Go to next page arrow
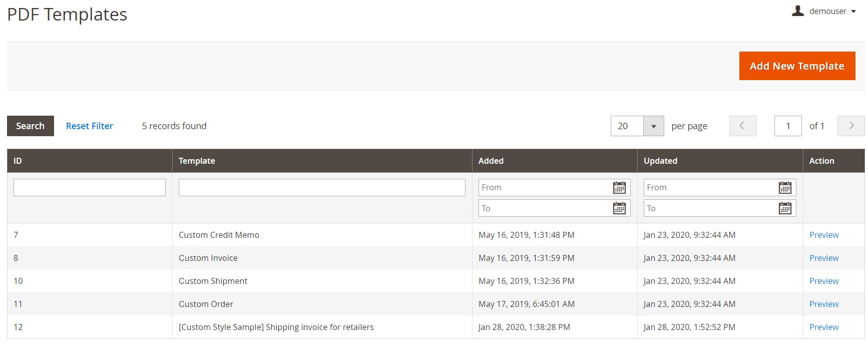The image size is (868, 344). pyautogui.click(x=851, y=126)
